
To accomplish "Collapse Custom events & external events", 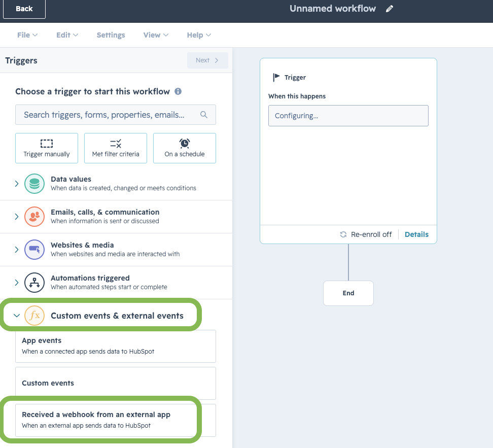I will (x=17, y=315).
